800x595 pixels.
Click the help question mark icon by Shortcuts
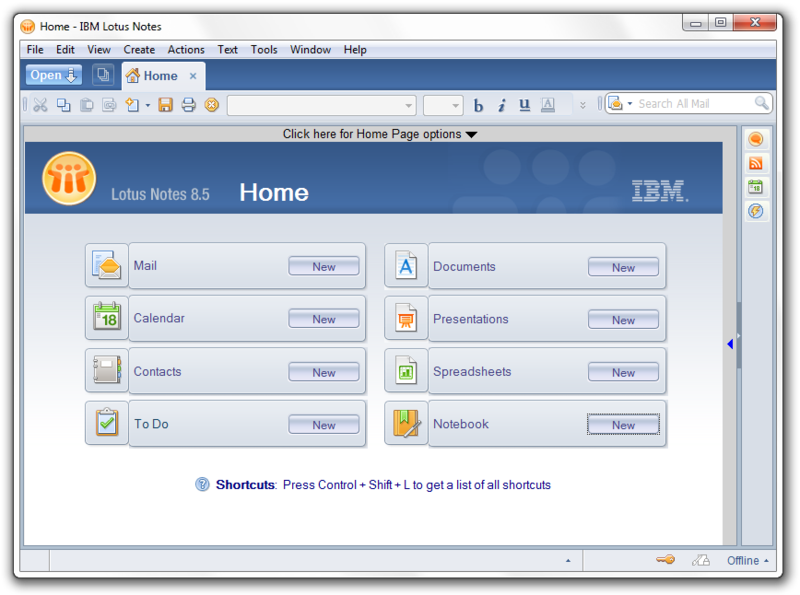pyautogui.click(x=202, y=484)
